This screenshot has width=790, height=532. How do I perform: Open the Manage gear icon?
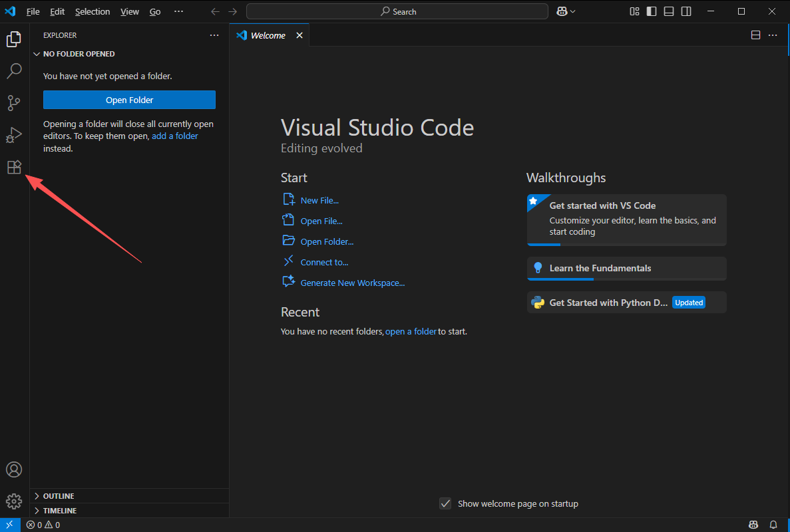[x=14, y=501]
